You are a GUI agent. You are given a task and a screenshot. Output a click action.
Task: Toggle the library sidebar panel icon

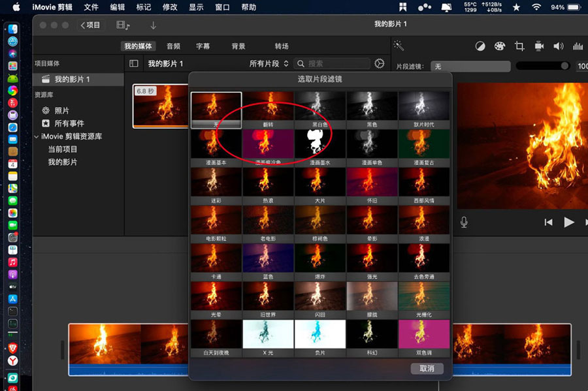(133, 64)
